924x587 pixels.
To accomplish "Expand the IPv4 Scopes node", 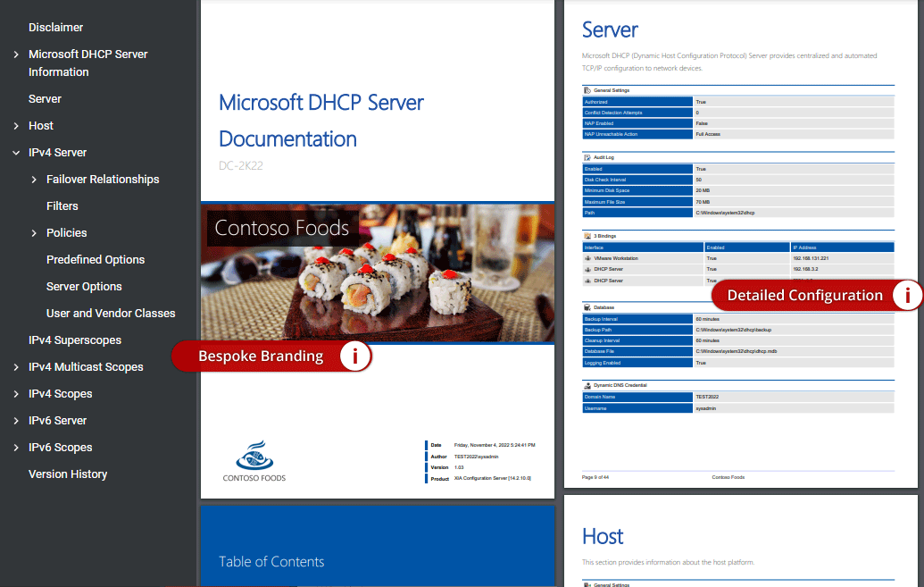I will tap(16, 394).
